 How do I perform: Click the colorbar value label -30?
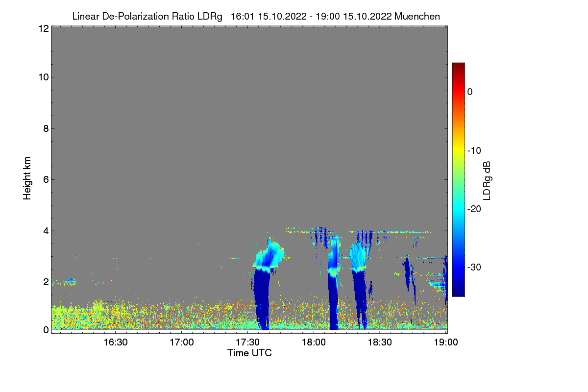click(474, 267)
